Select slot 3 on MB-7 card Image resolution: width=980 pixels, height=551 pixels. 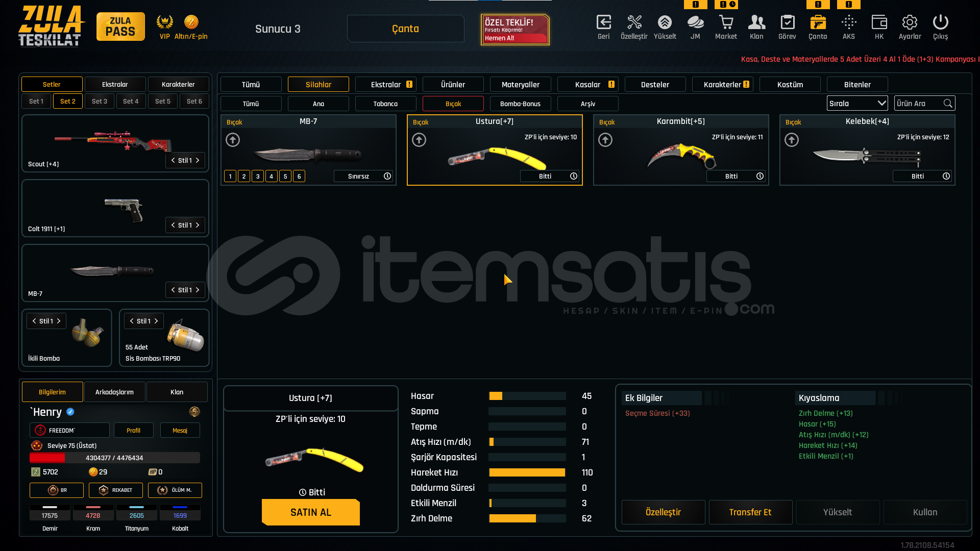tap(258, 176)
